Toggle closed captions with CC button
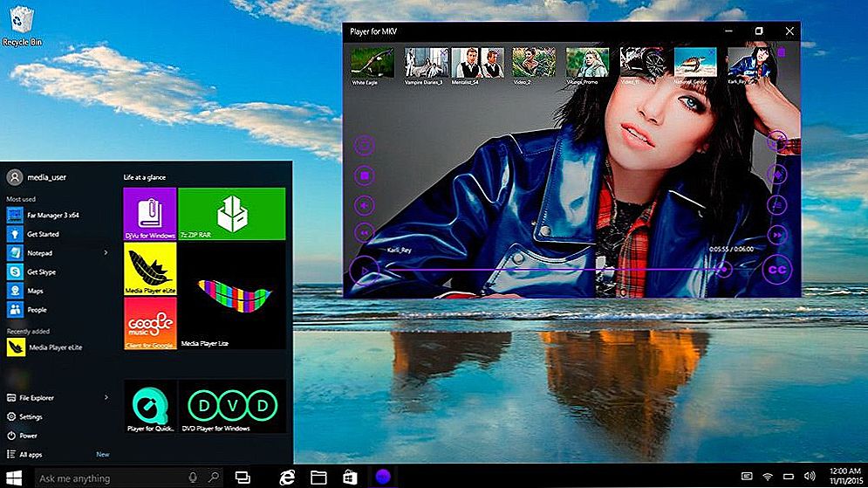868x488 pixels. coord(777,270)
